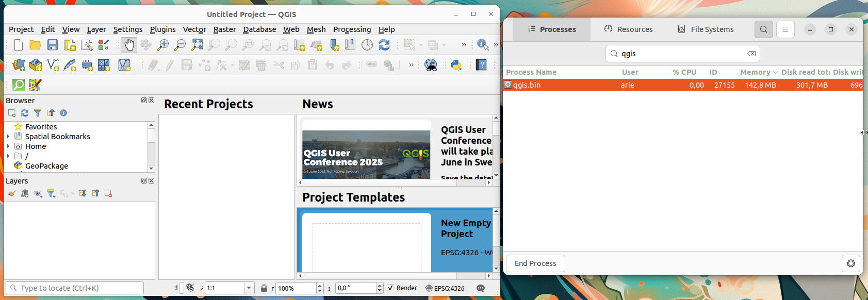Select the qgis.bin process row
Screen dimensions: 868x300
(683, 85)
